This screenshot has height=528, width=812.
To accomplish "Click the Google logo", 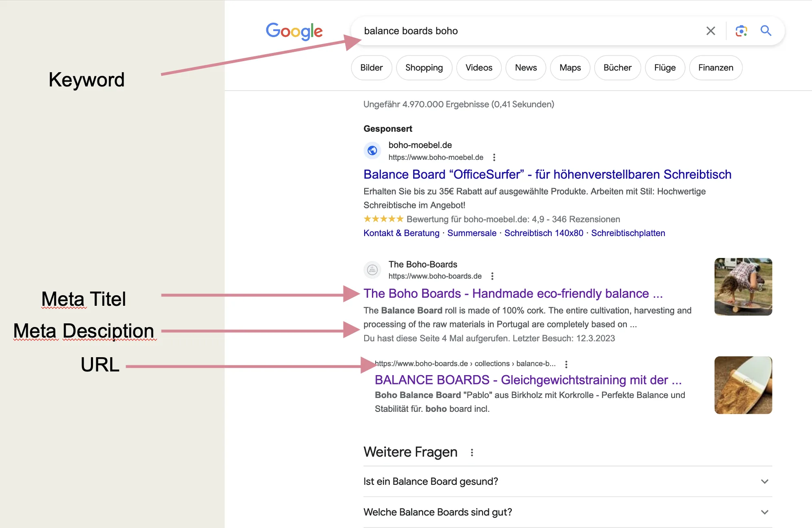I will coord(294,31).
